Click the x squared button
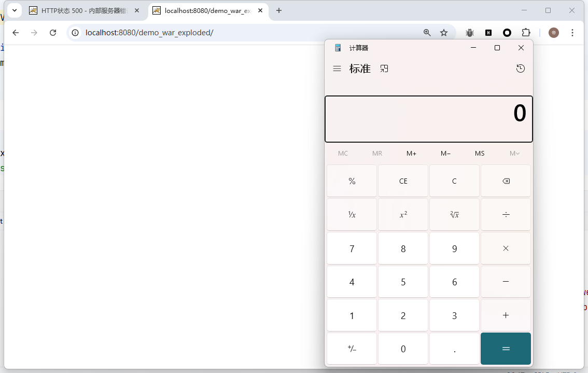This screenshot has height=373, width=588. tap(403, 215)
